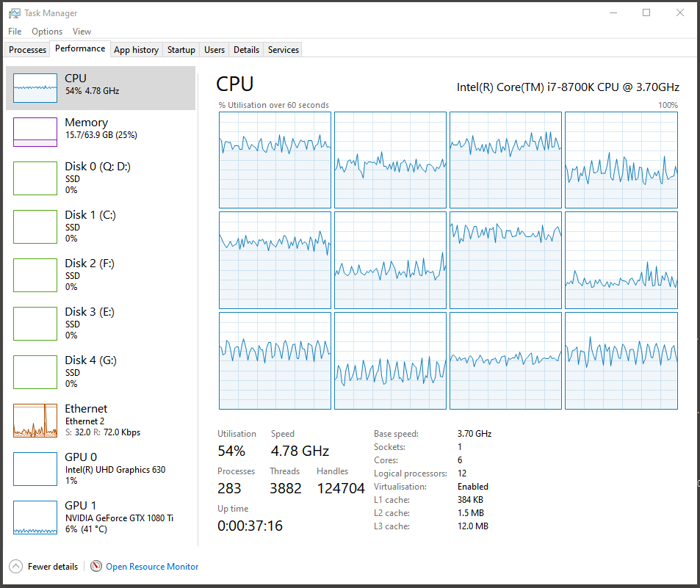Select the Ethernet activity graph thumbnail

coord(35,421)
